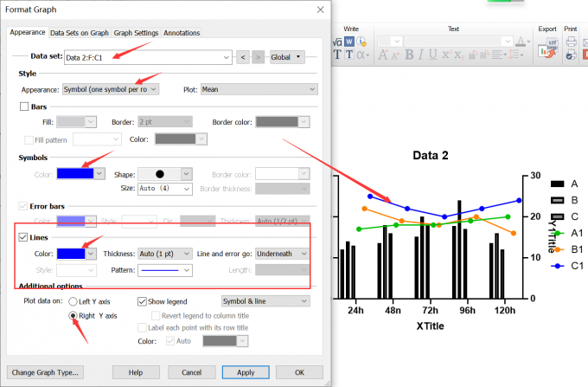The width and height of the screenshot is (588, 387).
Task: Click the Export graph icon
Action: (546, 51)
